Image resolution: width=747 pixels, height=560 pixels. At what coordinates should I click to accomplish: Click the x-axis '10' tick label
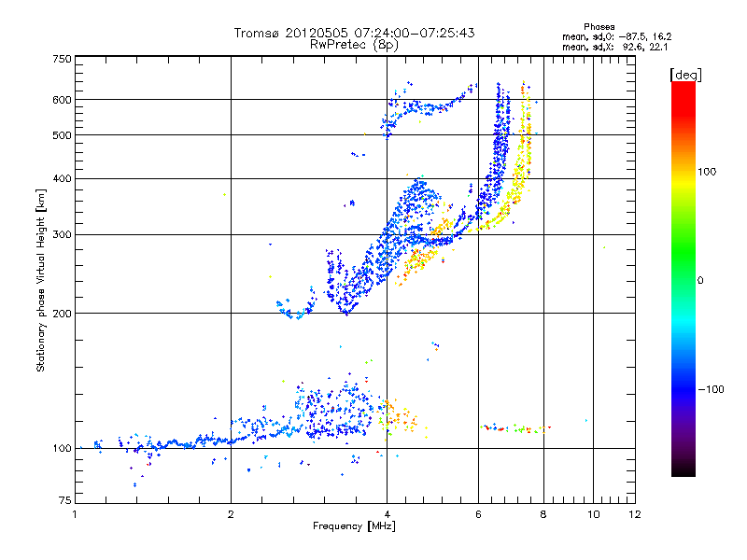(593, 514)
